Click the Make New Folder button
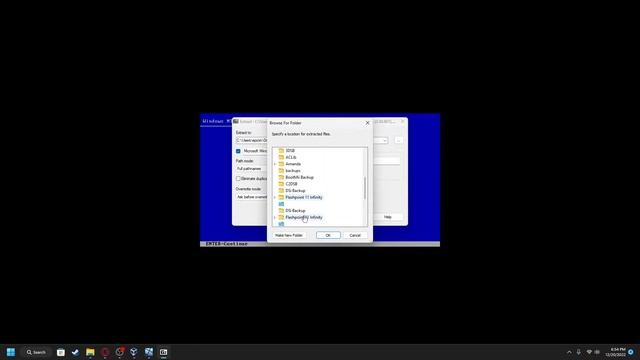Screen dimensions: 640x360 pos(289,236)
